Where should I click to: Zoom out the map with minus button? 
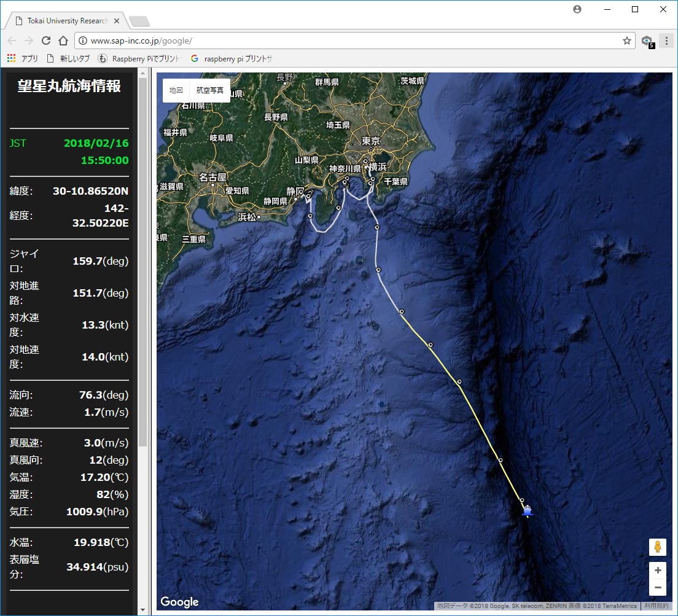tap(658, 588)
